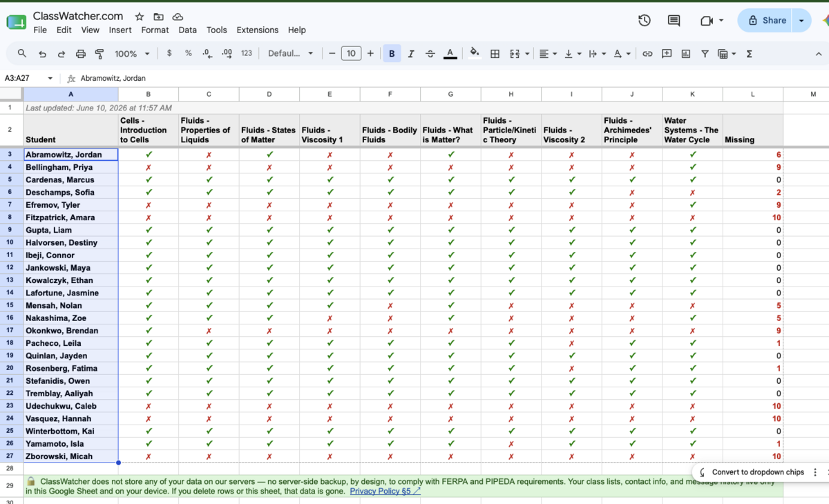
Task: Select column L header
Action: pos(753,94)
